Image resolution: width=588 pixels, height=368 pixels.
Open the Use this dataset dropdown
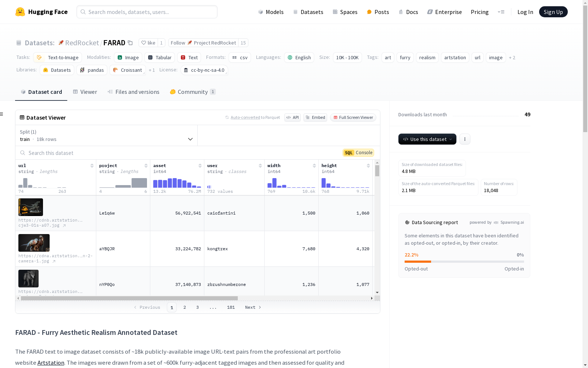click(x=427, y=139)
